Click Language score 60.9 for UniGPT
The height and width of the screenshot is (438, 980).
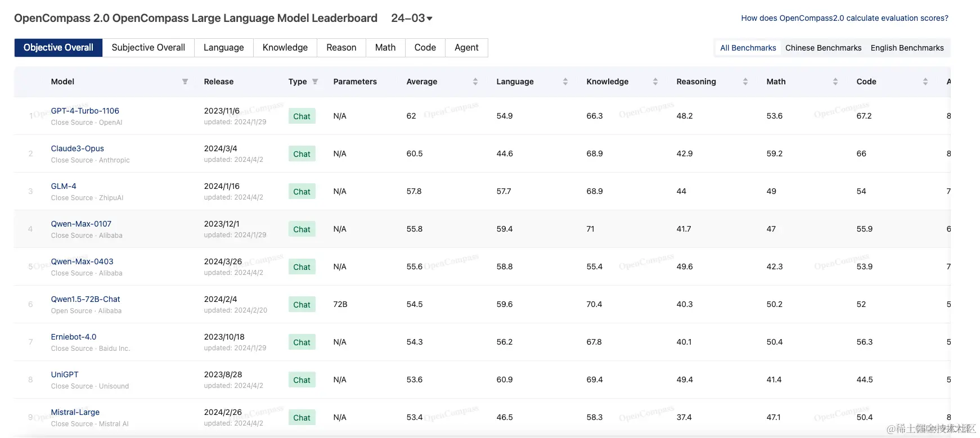pyautogui.click(x=505, y=380)
